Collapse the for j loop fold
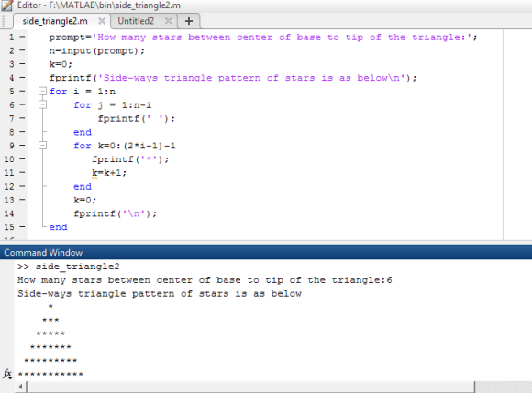This screenshot has height=393, width=532. pos(42,104)
